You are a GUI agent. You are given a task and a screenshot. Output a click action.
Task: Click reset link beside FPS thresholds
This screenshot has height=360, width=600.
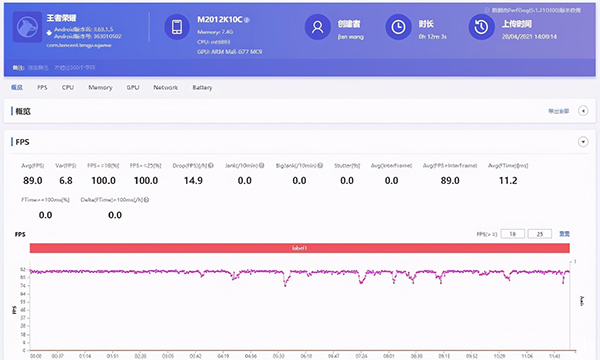click(564, 234)
